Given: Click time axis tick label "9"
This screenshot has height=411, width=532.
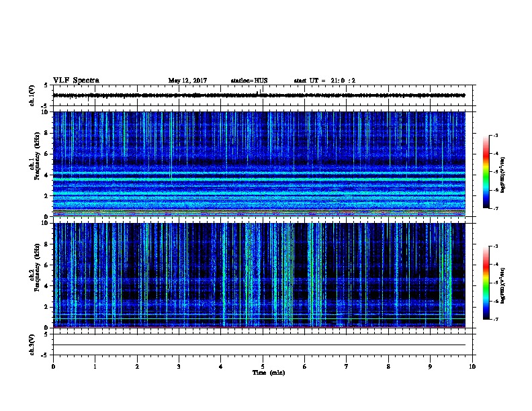Looking at the screenshot, I should [430, 366].
